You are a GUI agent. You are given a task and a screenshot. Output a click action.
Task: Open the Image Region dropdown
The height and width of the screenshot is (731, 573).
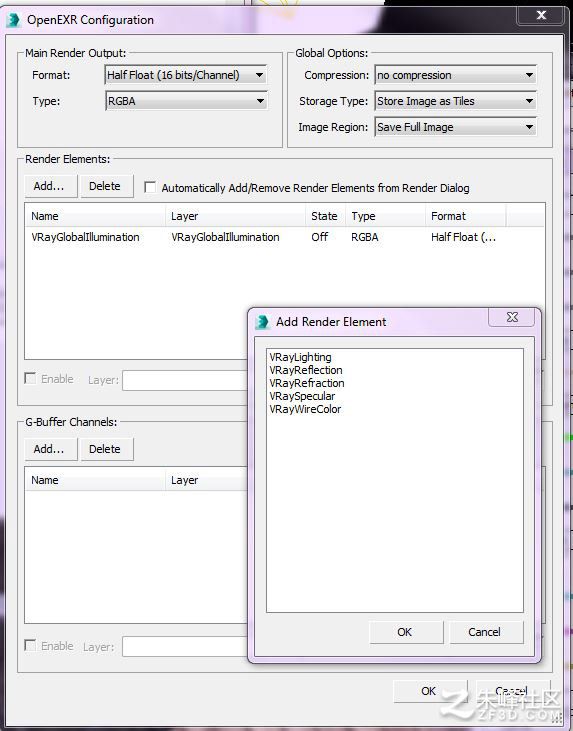coord(456,127)
